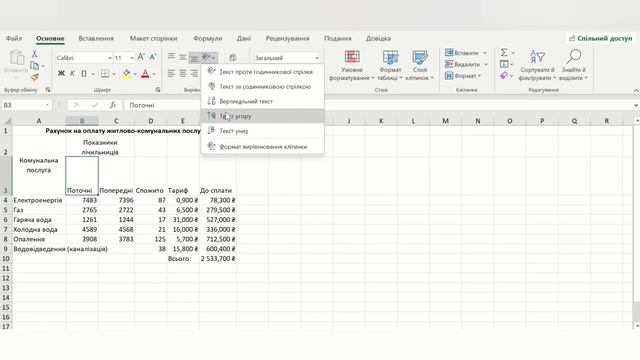640x360 pixels.
Task: Expand the font color dropdown arrow
Action: 154,74
